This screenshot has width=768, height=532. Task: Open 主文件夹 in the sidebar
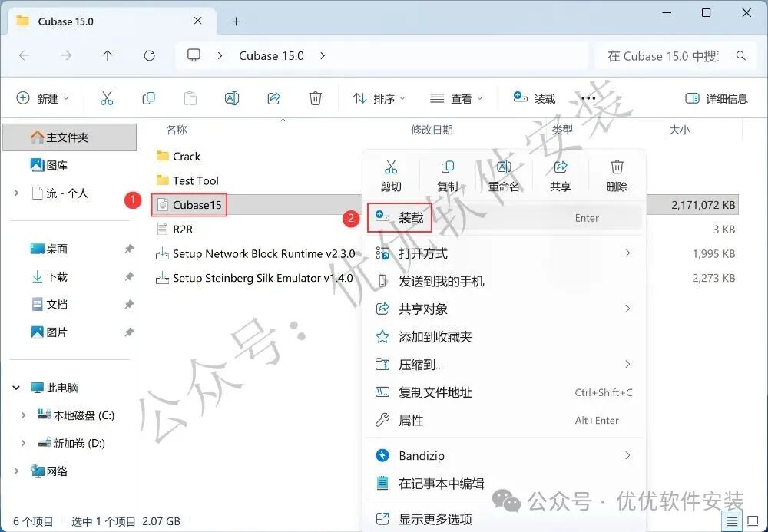click(x=70, y=137)
